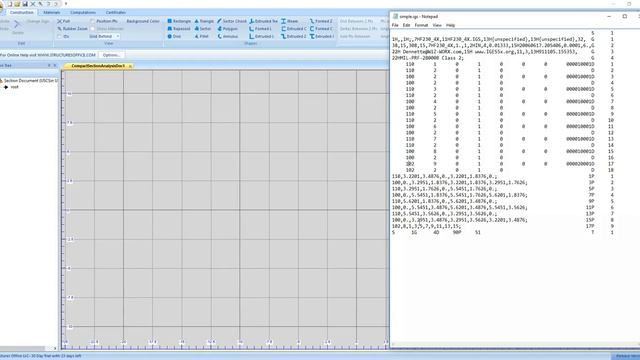Image resolution: width=640 pixels, height=360 pixels.
Task: Switch to the Construction ribbon tab
Action: (22, 13)
